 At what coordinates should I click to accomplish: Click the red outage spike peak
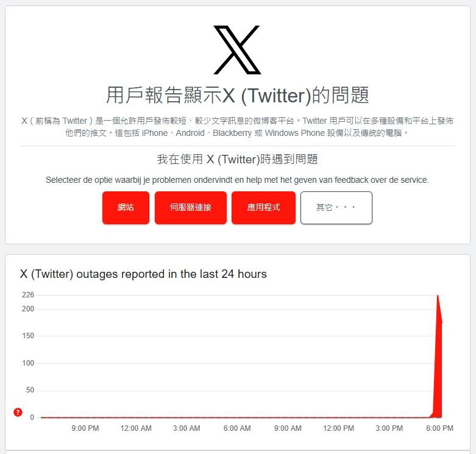pos(438,296)
